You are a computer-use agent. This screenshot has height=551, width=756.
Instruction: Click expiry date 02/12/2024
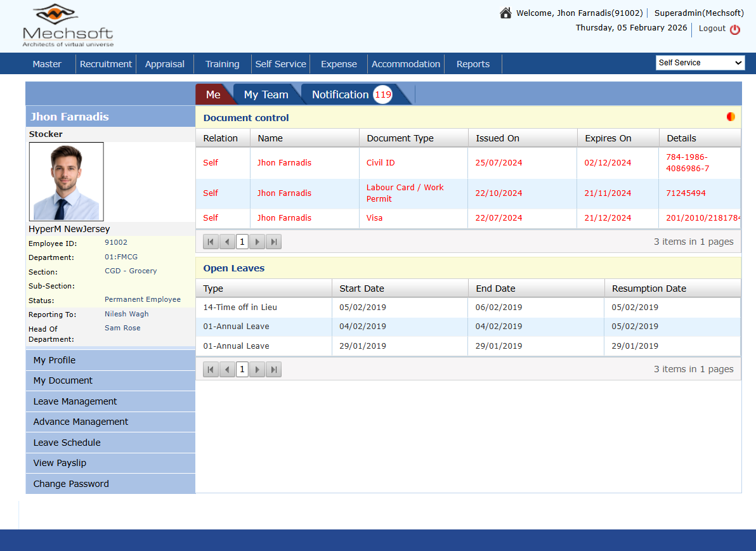608,163
